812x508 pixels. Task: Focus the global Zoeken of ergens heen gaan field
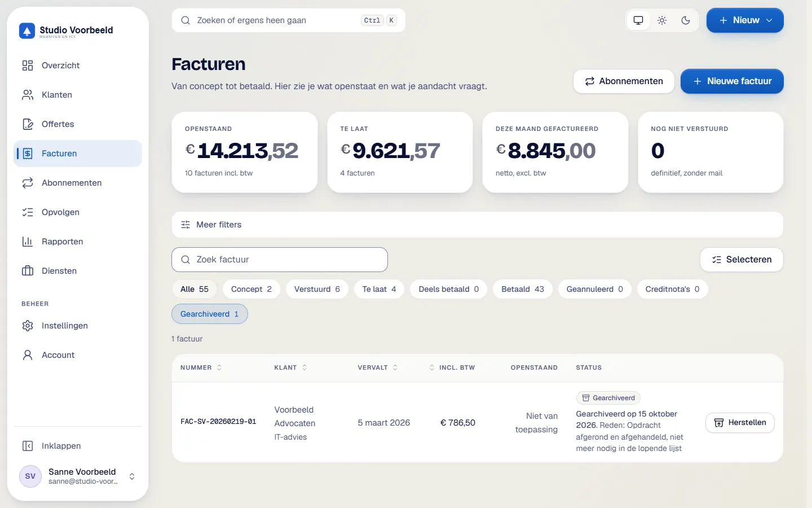pos(289,20)
